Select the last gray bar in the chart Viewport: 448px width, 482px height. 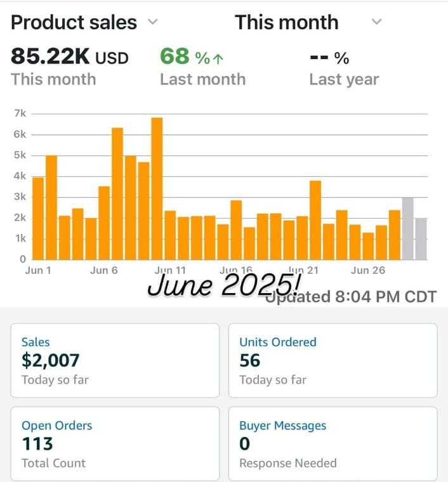[421, 238]
